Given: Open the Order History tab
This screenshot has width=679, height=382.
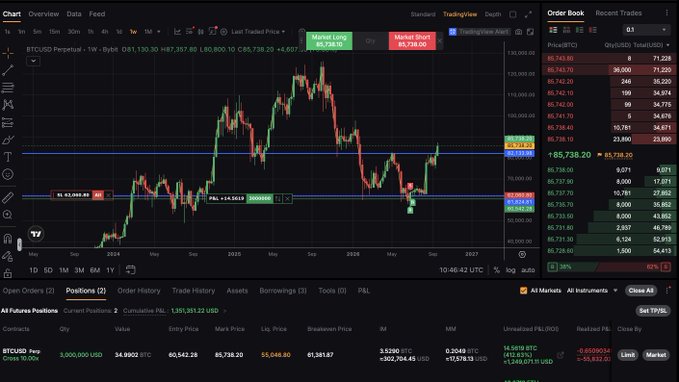Looking at the screenshot, I should coord(139,291).
